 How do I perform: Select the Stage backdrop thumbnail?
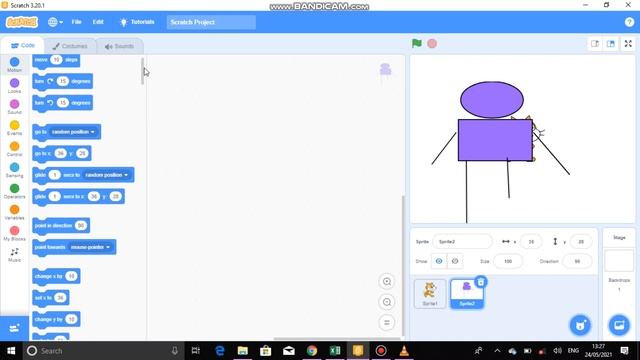[x=619, y=261]
